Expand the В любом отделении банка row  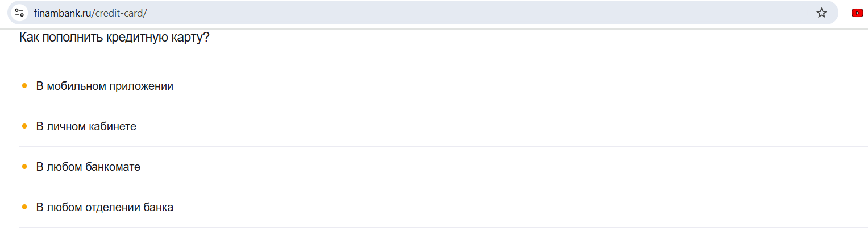coord(443,207)
